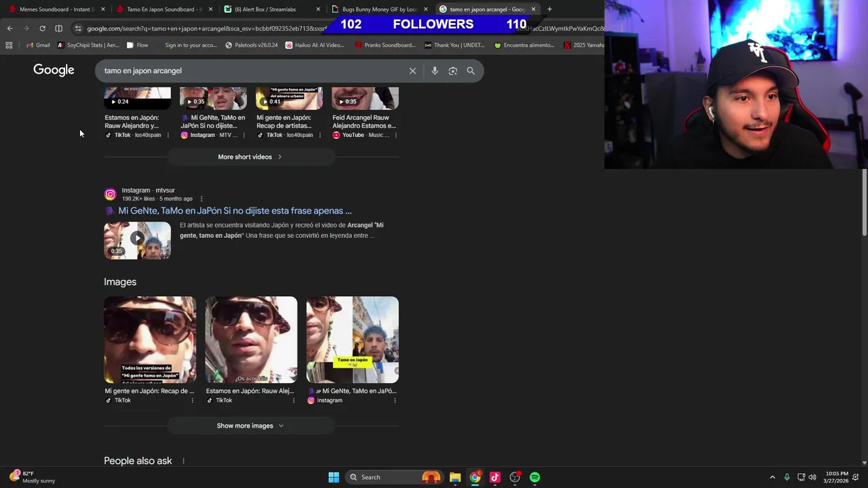Open options for Instagram image result
The height and width of the screenshot is (488, 868).
[x=395, y=401]
